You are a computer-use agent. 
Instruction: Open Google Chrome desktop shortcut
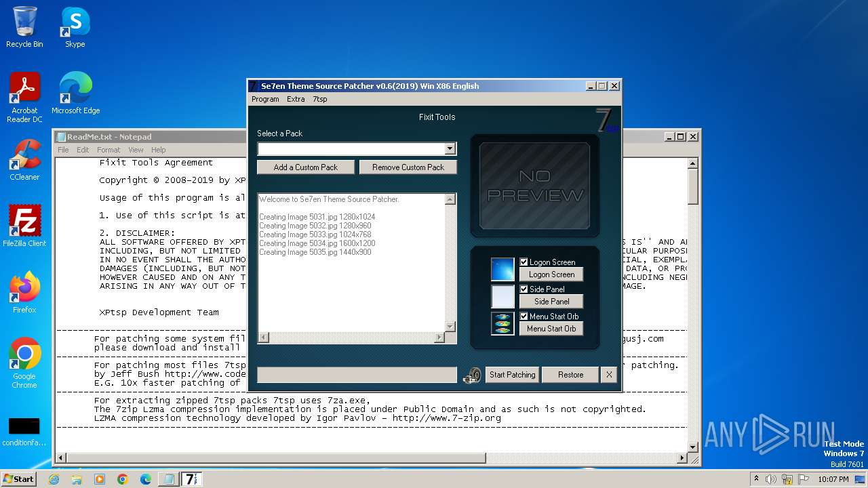coord(24,363)
